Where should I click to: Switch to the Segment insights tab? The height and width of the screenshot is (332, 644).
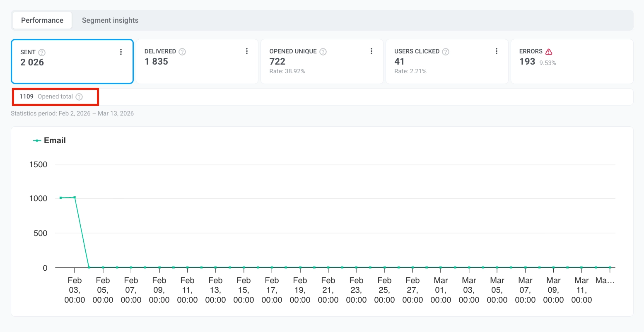click(x=110, y=20)
